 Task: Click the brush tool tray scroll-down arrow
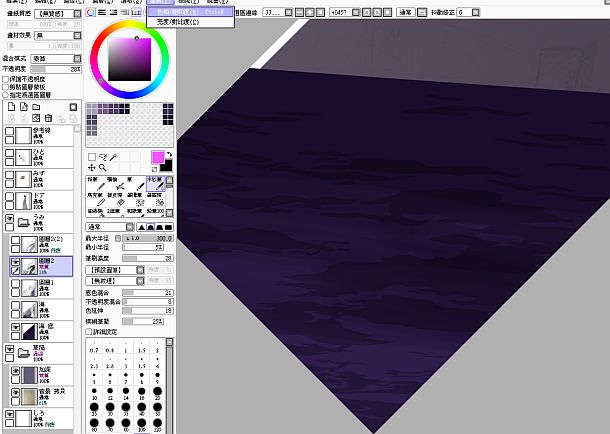[169, 213]
